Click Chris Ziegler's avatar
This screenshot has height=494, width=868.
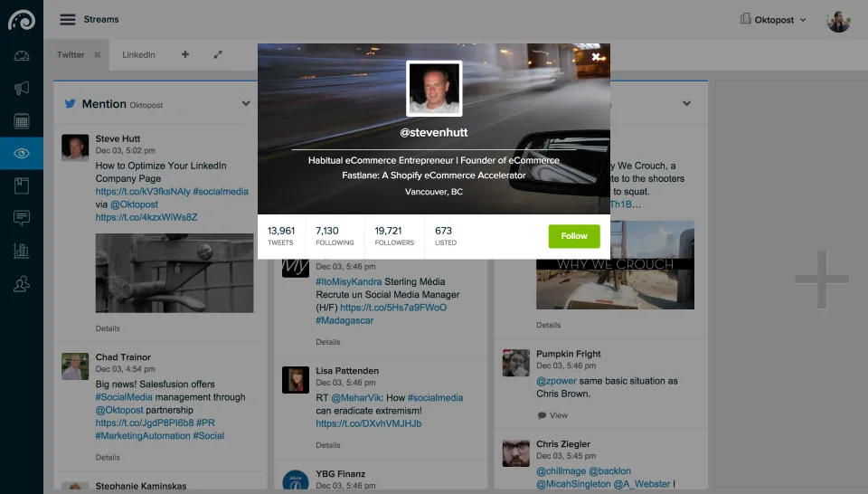click(516, 453)
